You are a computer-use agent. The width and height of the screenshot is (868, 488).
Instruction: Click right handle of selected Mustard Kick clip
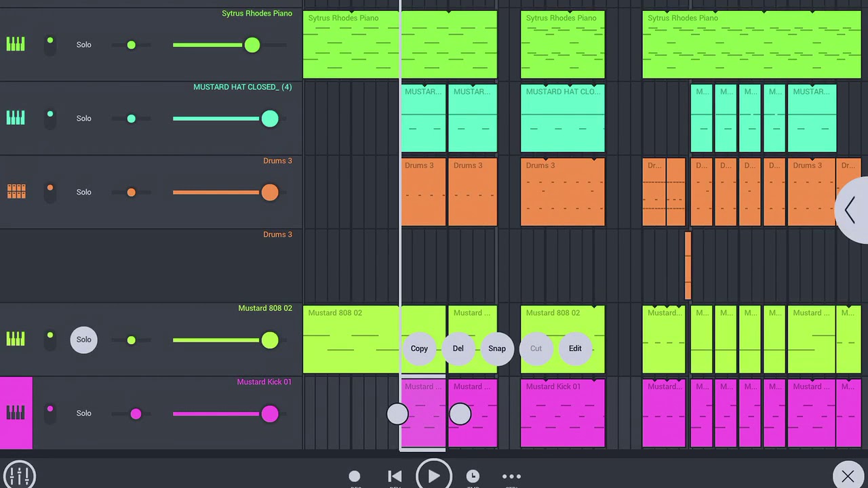coord(460,414)
